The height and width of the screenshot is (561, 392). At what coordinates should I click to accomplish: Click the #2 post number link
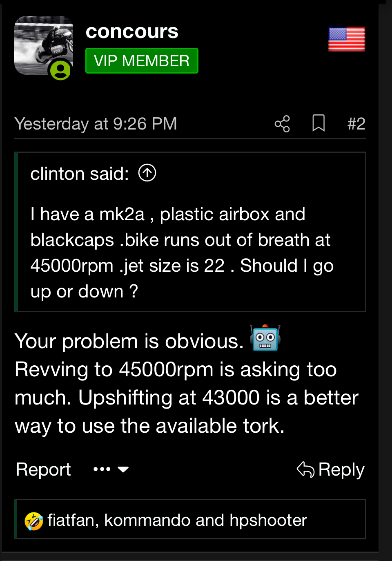(356, 123)
